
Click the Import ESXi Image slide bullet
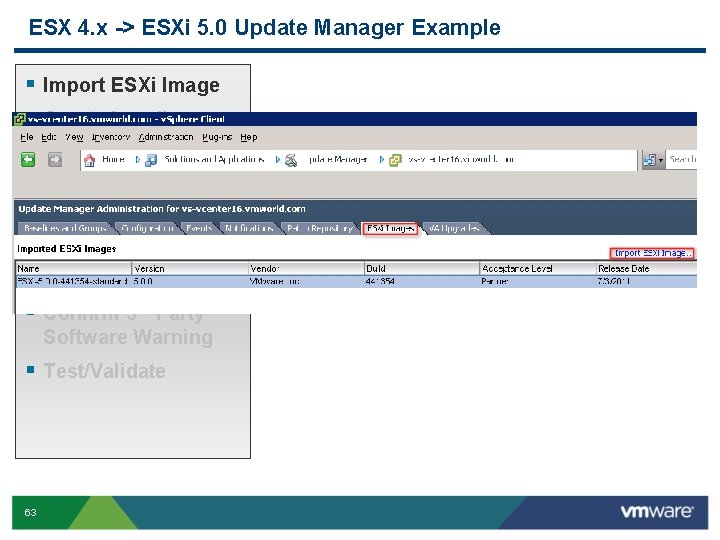click(x=131, y=85)
